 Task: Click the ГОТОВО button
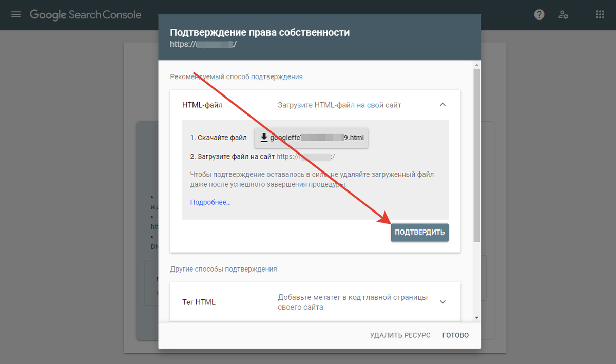click(456, 335)
